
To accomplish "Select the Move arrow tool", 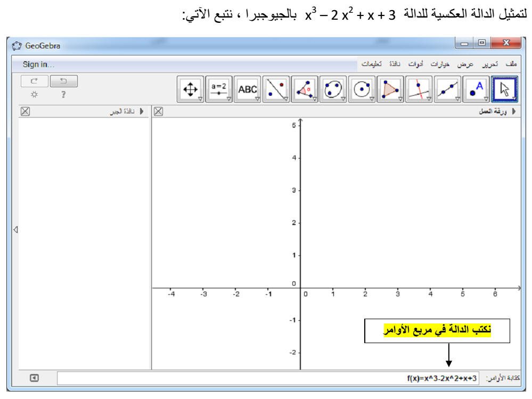I will click(x=504, y=89).
